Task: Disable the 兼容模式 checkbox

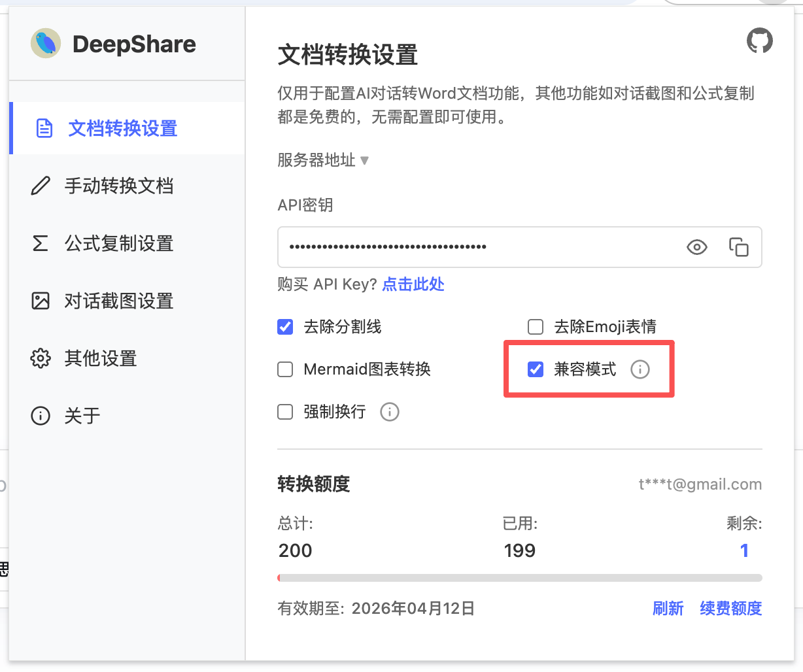Action: click(536, 369)
